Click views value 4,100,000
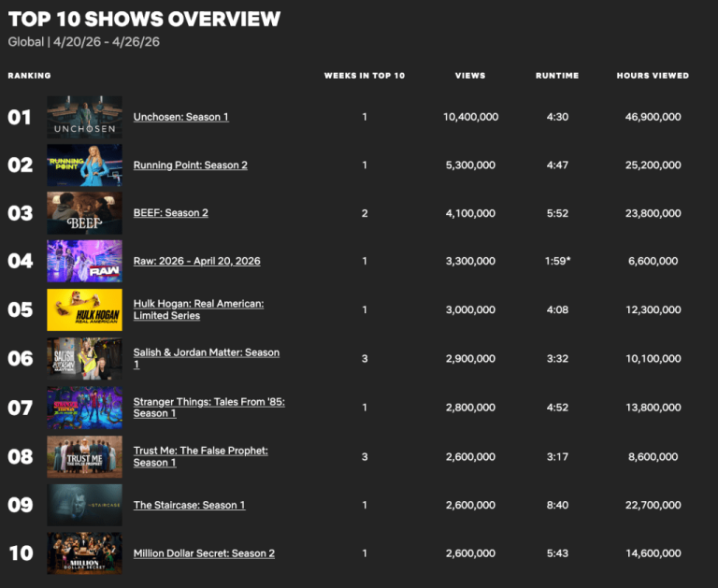718x588 pixels. (x=471, y=213)
